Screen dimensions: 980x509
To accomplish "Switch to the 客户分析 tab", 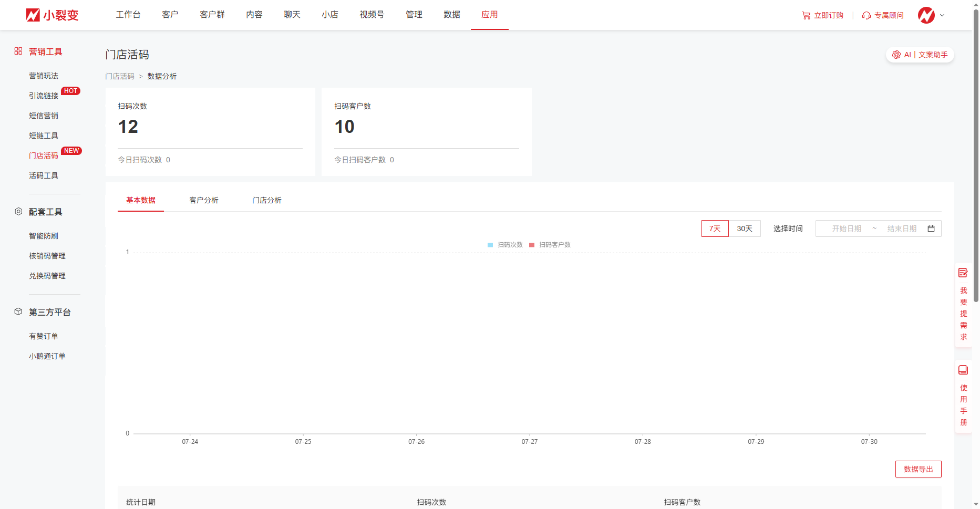I will point(204,201).
